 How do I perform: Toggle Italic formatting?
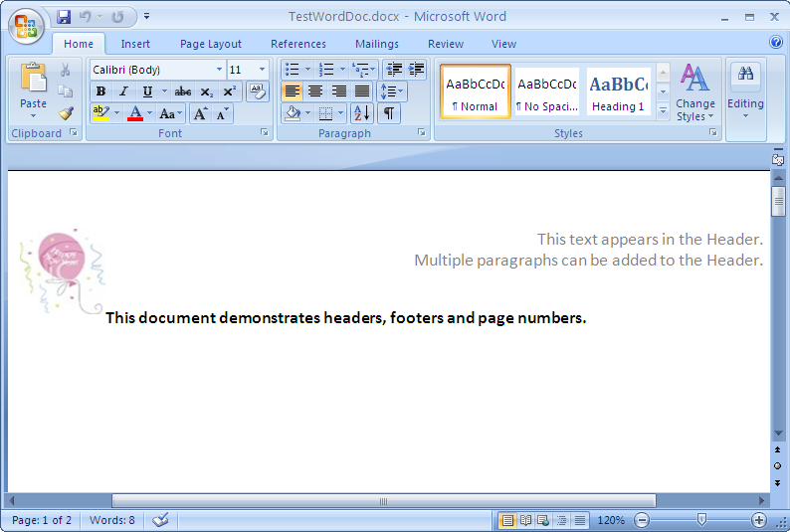click(x=123, y=91)
